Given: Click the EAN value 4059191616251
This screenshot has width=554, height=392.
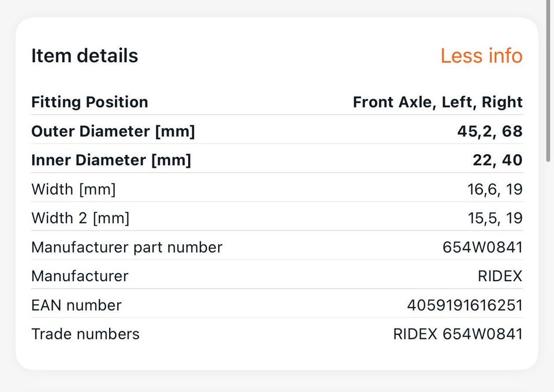Looking at the screenshot, I should pos(465,305).
